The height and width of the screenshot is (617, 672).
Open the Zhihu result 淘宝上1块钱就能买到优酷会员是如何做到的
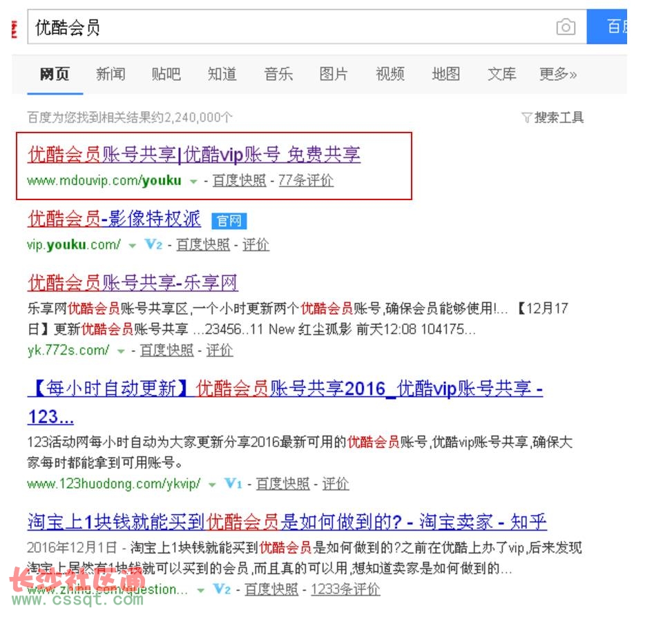(x=287, y=522)
